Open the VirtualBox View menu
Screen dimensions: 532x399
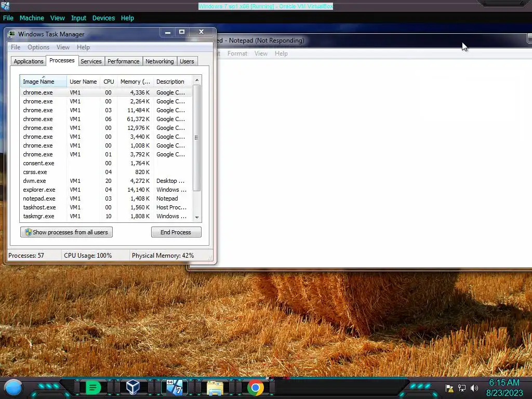pos(57,18)
